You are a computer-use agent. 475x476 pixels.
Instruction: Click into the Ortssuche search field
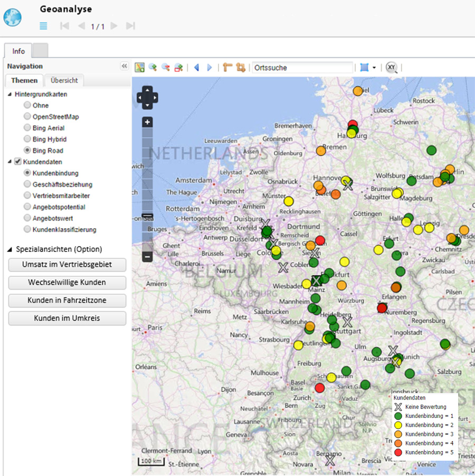pos(302,68)
